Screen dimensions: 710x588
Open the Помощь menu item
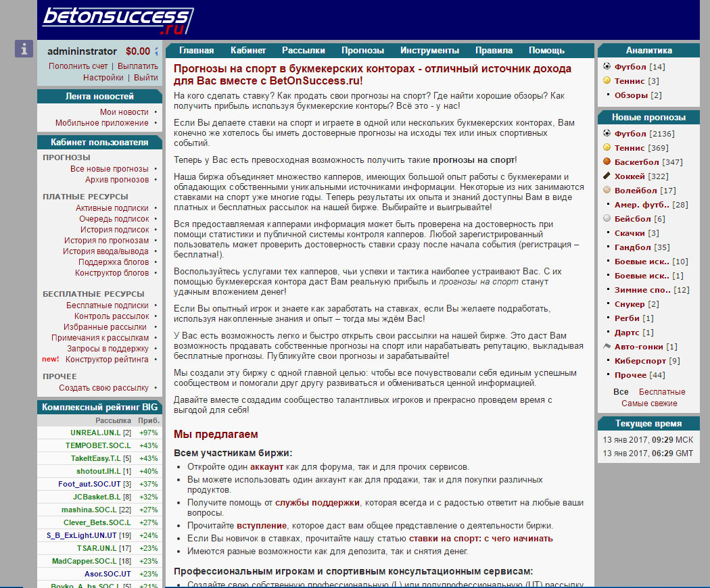(x=546, y=50)
